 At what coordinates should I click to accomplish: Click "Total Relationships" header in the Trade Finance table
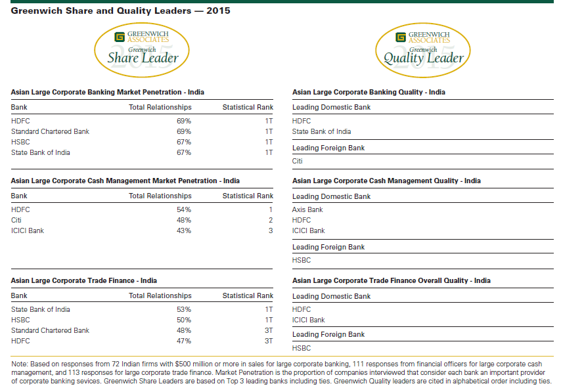(x=160, y=295)
